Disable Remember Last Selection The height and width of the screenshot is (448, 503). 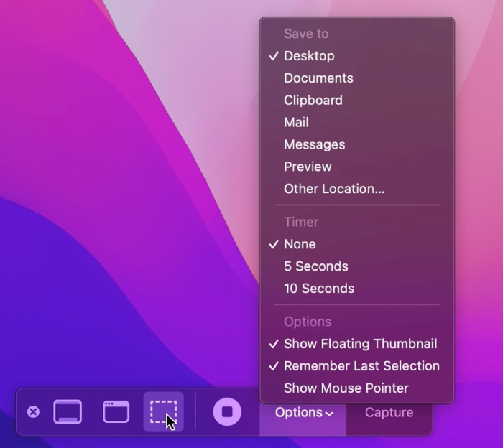tap(361, 366)
